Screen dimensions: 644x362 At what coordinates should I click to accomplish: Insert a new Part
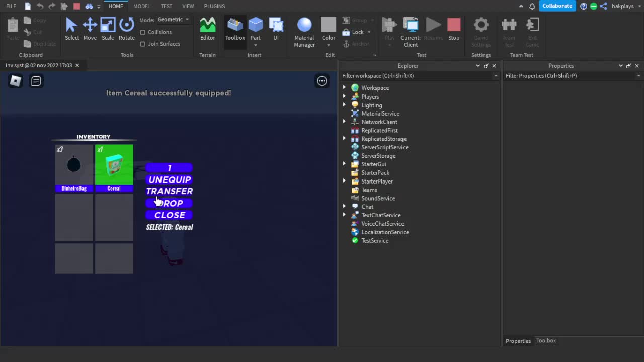255,28
